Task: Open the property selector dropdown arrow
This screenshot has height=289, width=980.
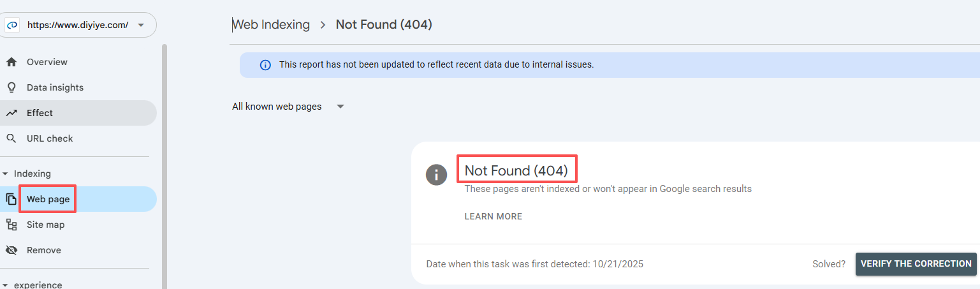Action: click(140, 26)
